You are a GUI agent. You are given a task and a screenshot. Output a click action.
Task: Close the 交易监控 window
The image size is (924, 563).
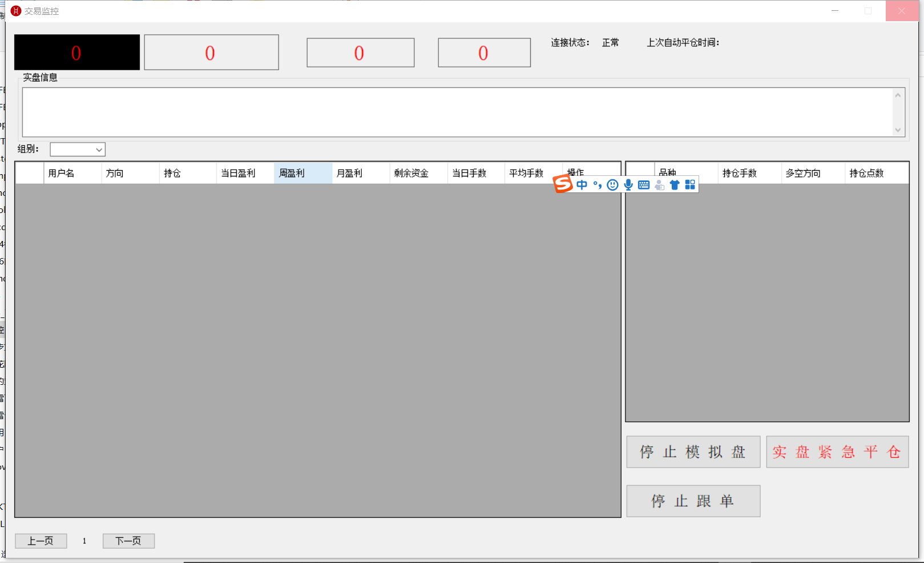(x=902, y=11)
